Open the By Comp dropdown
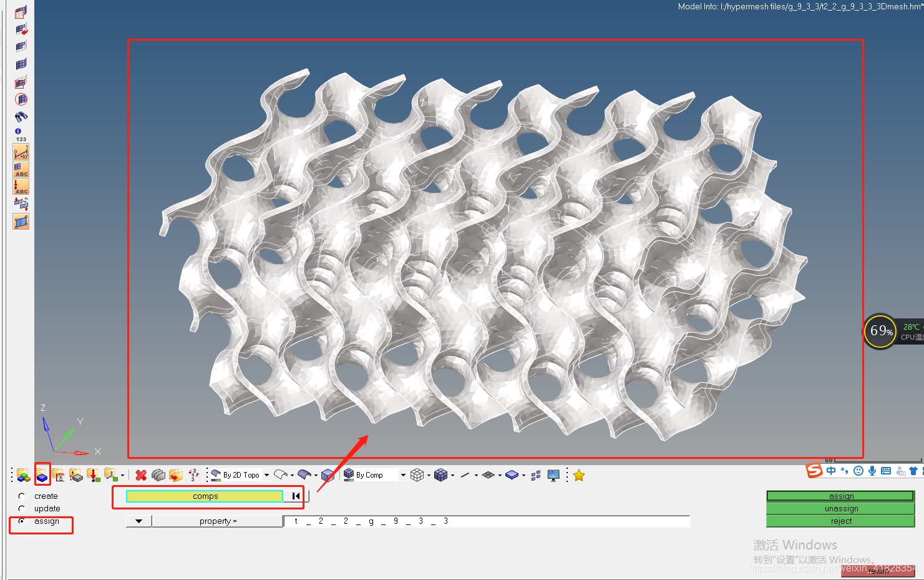This screenshot has width=924, height=580. 403,476
